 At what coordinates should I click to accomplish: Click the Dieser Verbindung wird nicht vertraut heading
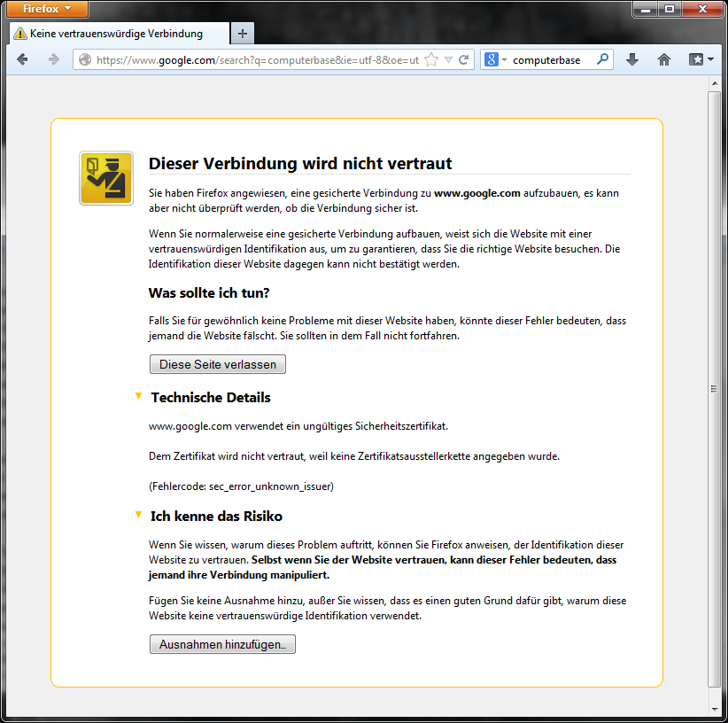tap(300, 163)
